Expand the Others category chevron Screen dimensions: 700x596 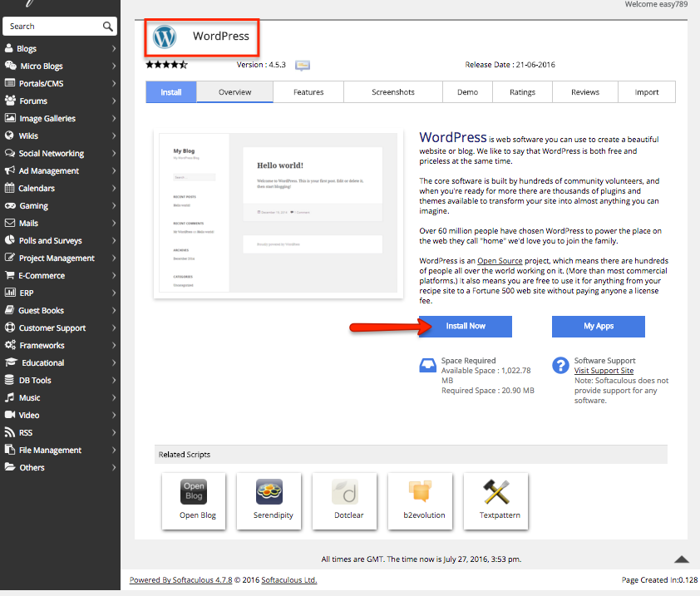pos(114,467)
